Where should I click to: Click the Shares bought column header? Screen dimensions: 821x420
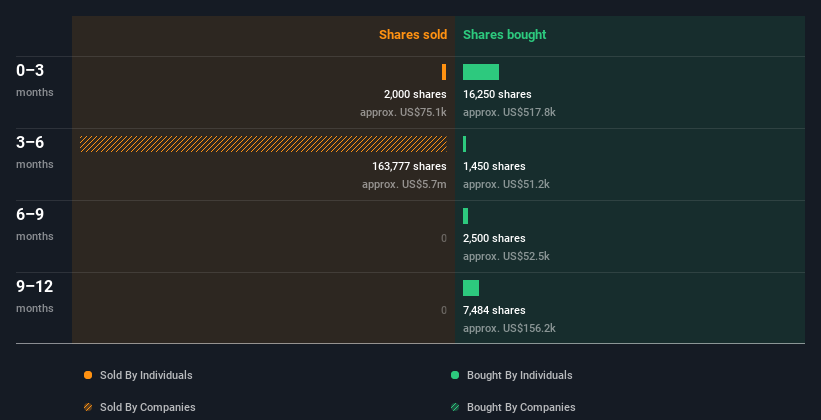pos(504,35)
